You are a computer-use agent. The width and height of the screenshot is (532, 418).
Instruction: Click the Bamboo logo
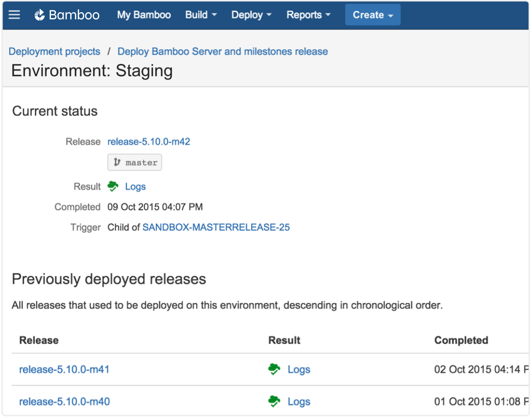(x=67, y=15)
